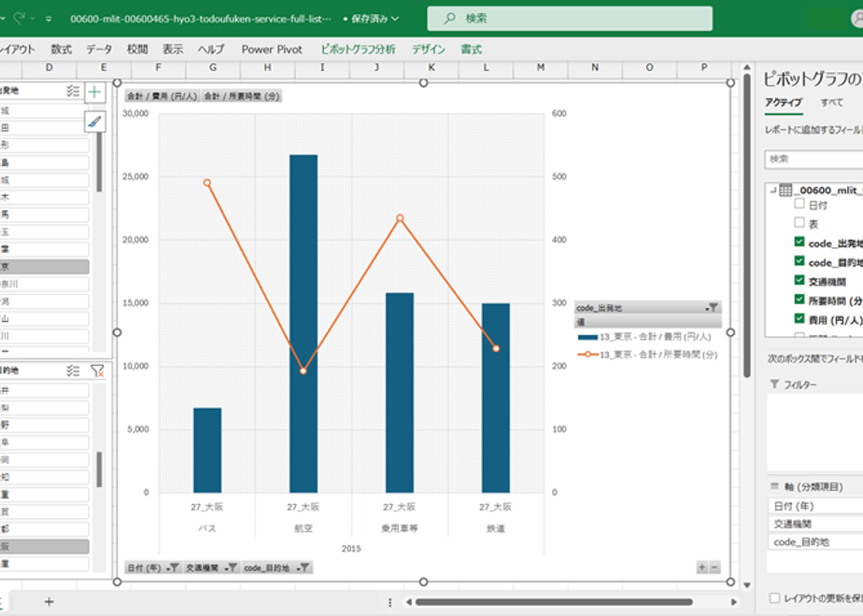The height and width of the screenshot is (616, 863).
Task: Click the axis icon next to 軸 (分類項目)
Action: (774, 486)
